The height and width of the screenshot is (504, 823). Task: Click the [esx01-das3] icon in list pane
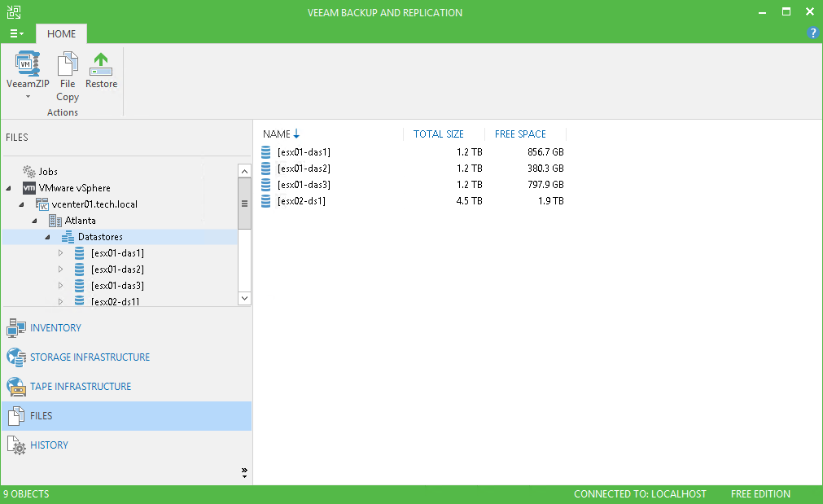266,185
